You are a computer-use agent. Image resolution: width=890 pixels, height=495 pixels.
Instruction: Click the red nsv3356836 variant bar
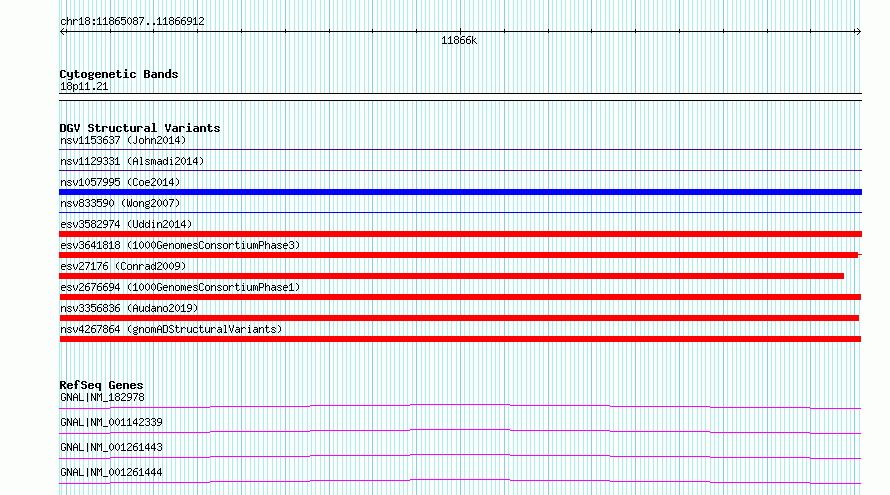click(459, 318)
